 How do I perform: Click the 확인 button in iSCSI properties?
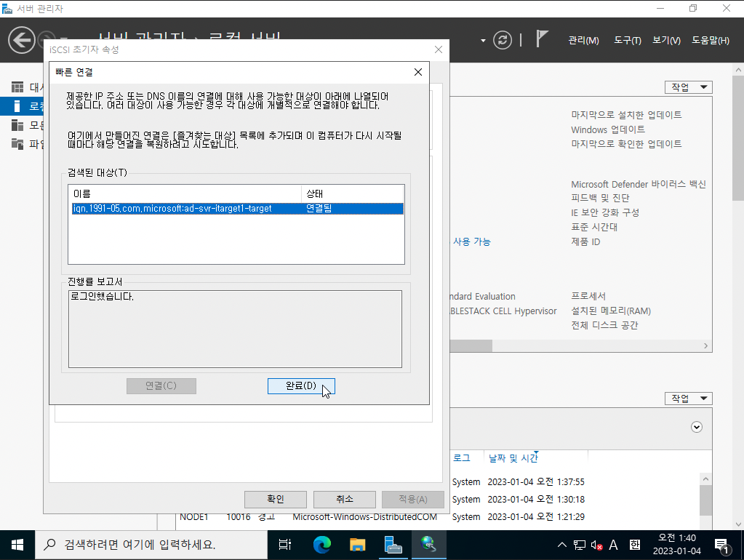(275, 499)
